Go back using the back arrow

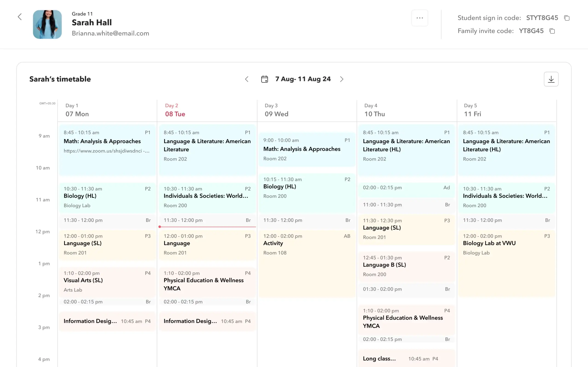point(20,17)
